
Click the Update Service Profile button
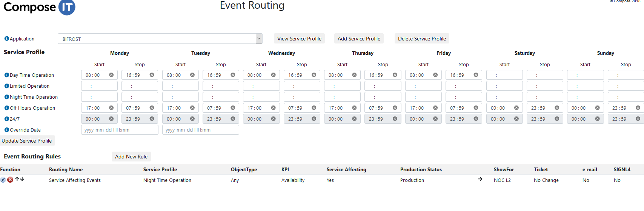(27, 141)
